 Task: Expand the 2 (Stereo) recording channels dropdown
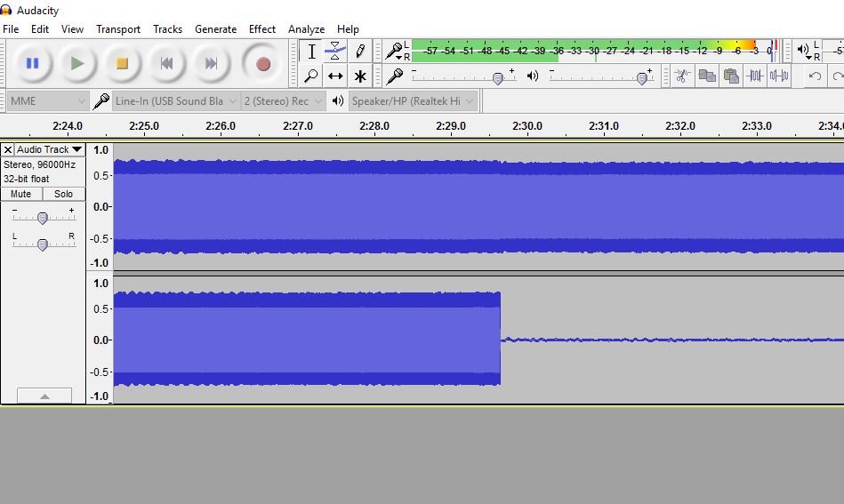click(283, 101)
